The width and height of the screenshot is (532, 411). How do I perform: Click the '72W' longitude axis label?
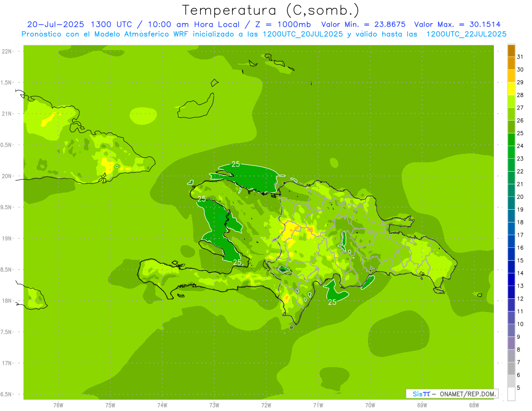click(266, 405)
